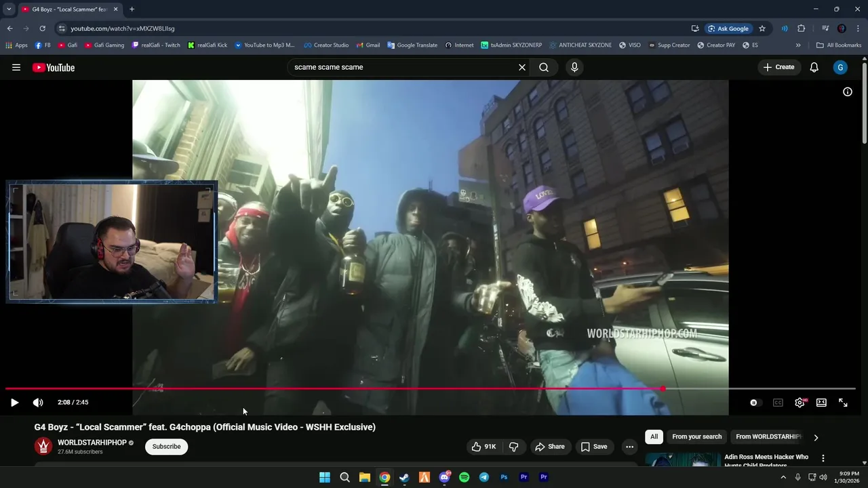
Task: Open Steam from the taskbar
Action: click(404, 477)
